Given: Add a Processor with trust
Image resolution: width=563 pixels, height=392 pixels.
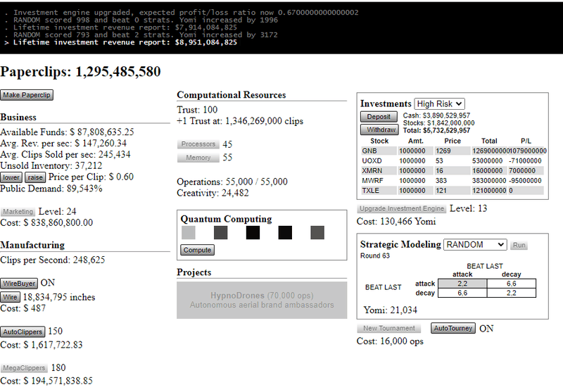Looking at the screenshot, I should 198,144.
